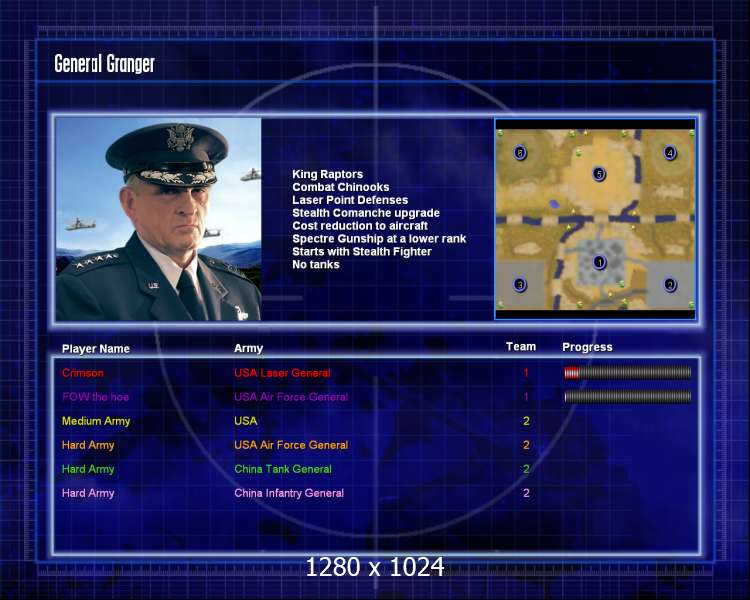Select orange 'Hard Army' player name
This screenshot has width=750, height=600.
click(x=88, y=445)
